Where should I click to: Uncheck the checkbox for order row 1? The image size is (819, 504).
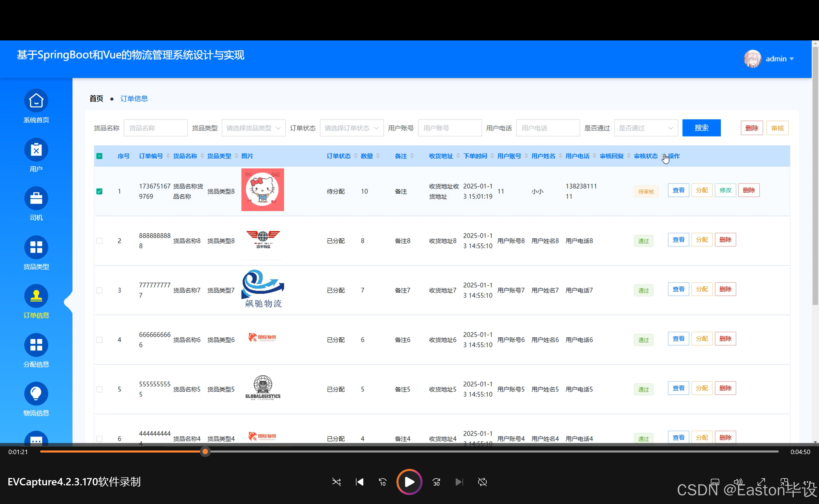click(99, 191)
